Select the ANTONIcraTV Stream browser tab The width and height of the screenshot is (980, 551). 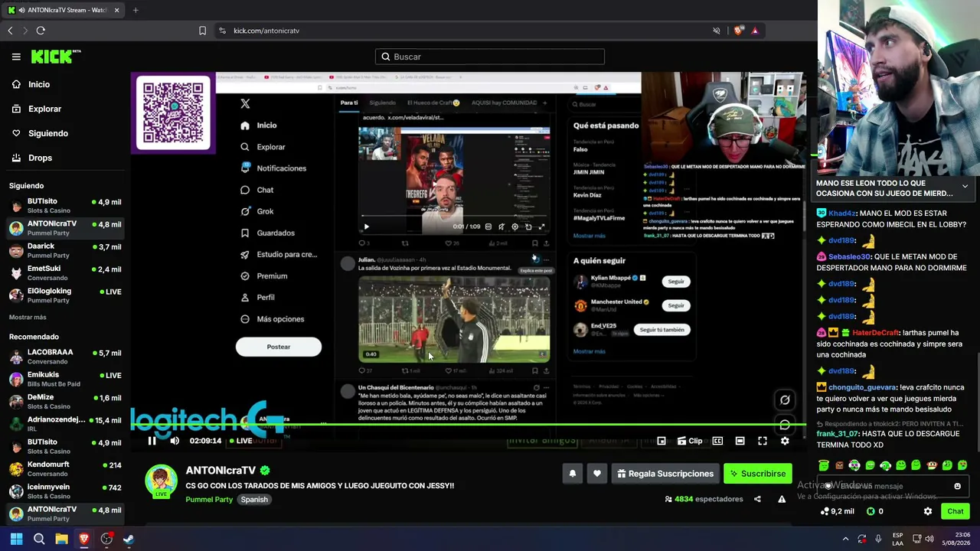[64, 10]
